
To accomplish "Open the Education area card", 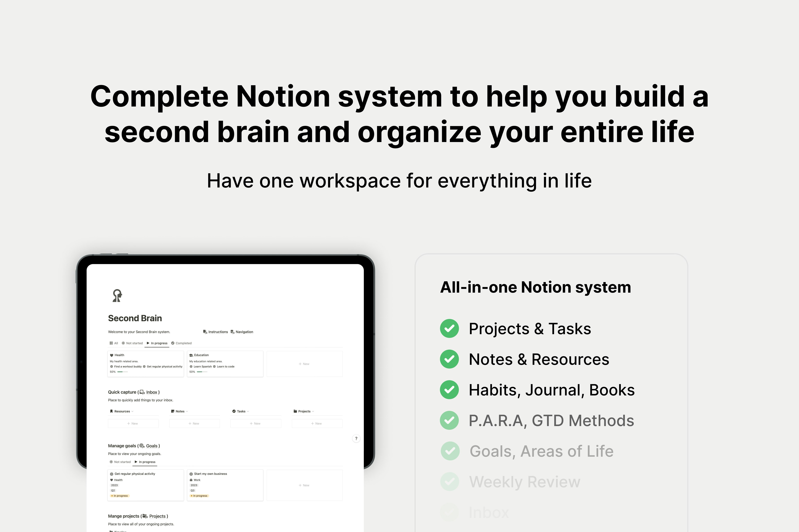I will click(225, 364).
